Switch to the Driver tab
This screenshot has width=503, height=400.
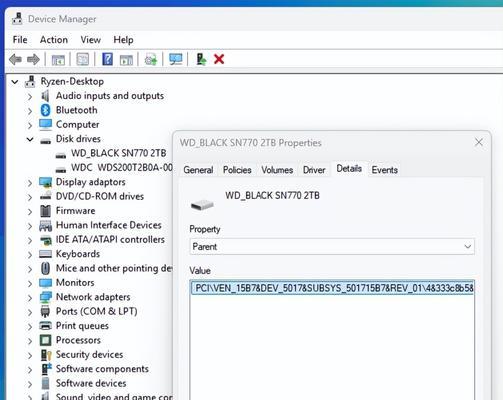coord(314,170)
